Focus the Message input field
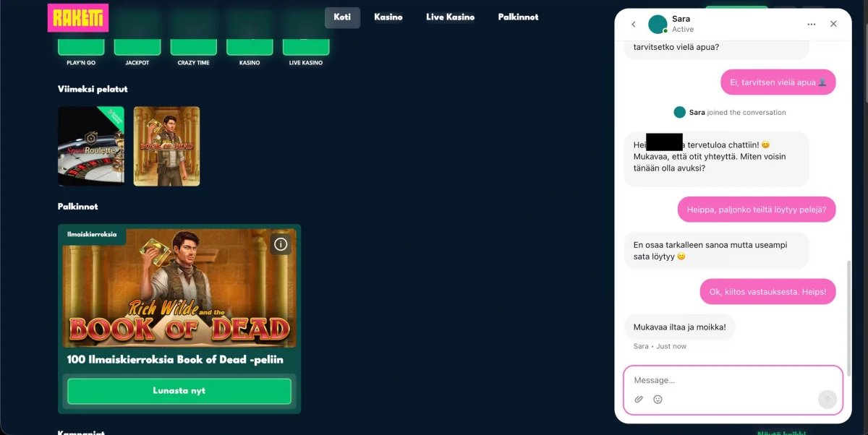 pos(733,380)
